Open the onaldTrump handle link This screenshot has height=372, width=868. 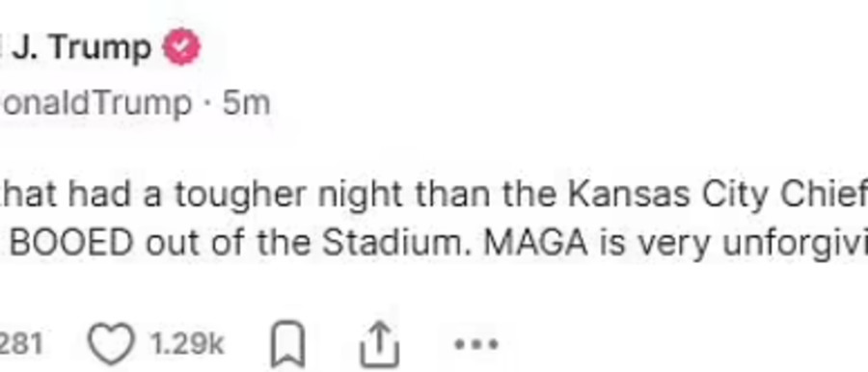(x=95, y=103)
